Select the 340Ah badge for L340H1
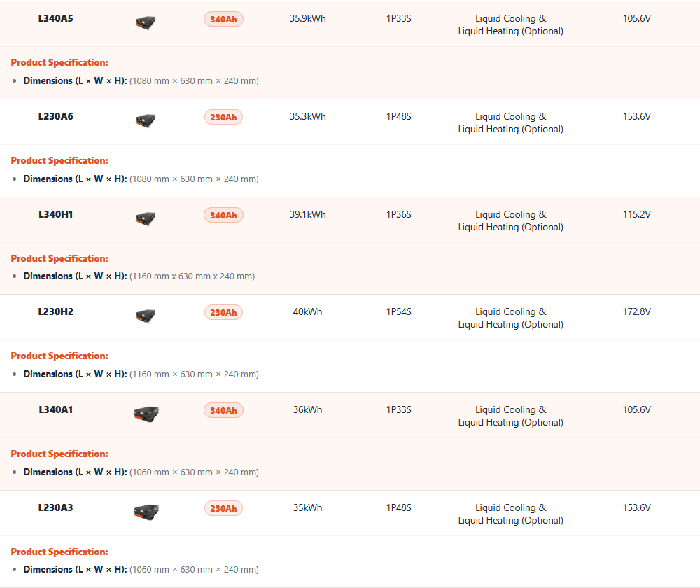Screen dimensions: 700x588 [223, 215]
